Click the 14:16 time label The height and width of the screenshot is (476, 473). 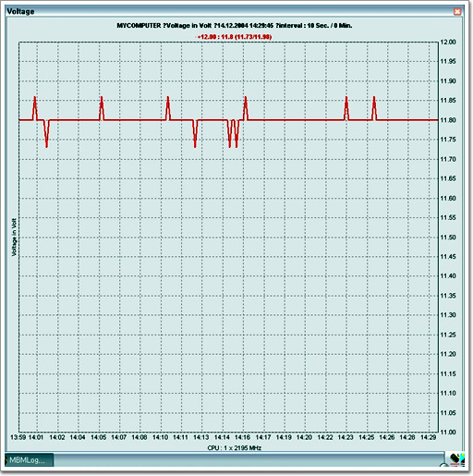coord(242,437)
